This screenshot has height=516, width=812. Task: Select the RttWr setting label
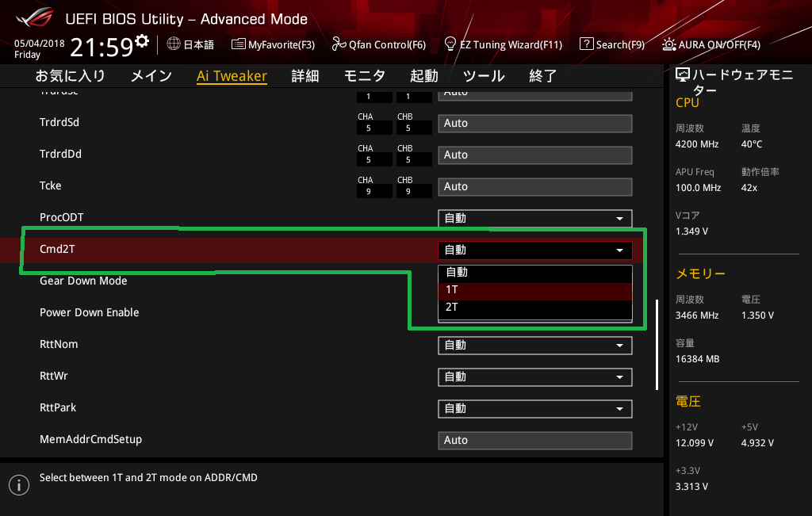[53, 376]
